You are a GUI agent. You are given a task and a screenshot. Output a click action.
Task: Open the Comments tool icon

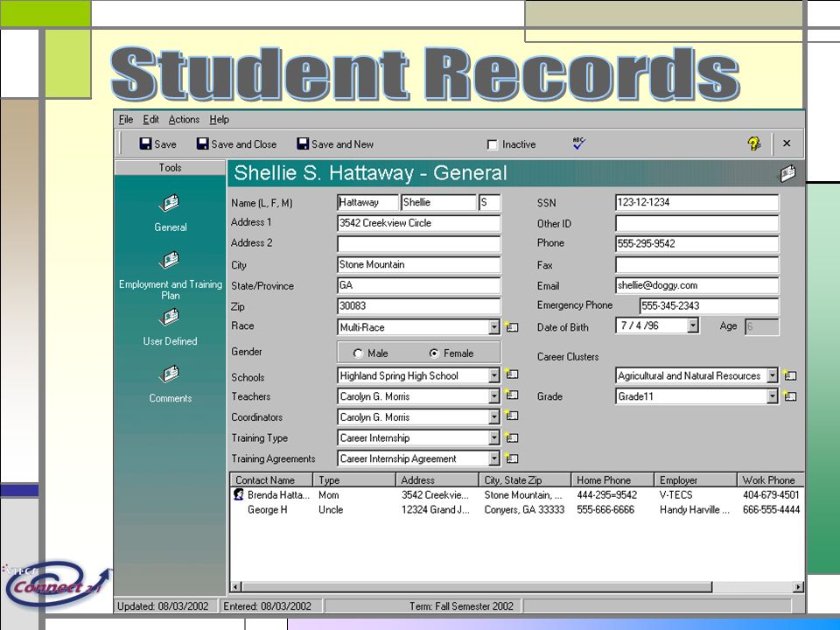pos(171,374)
